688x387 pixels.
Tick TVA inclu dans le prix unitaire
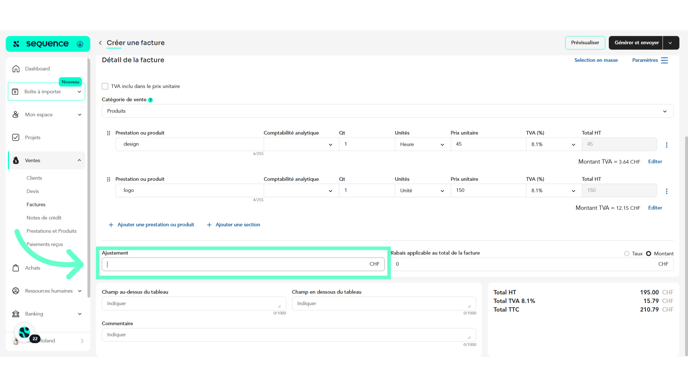coord(105,86)
